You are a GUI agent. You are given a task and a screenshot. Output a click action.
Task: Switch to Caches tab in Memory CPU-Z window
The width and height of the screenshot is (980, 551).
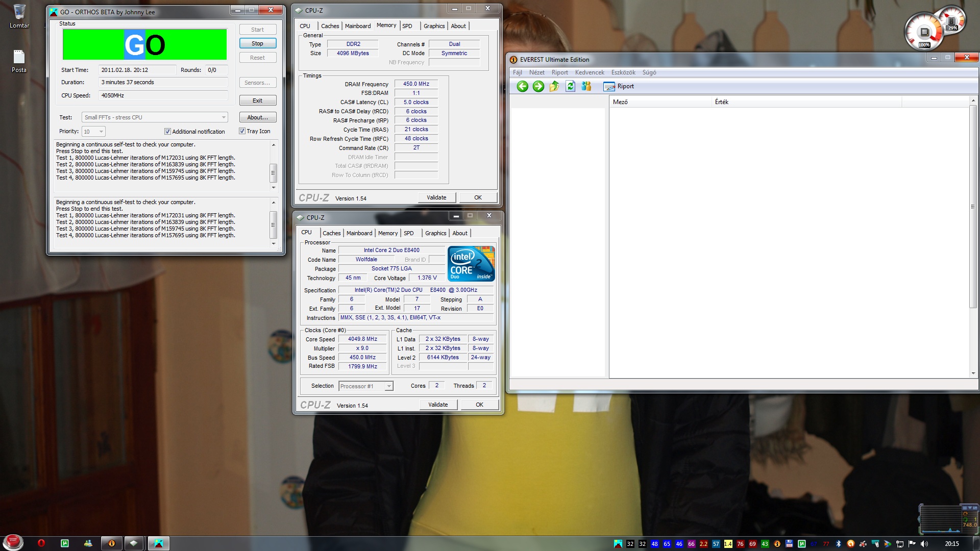click(330, 26)
